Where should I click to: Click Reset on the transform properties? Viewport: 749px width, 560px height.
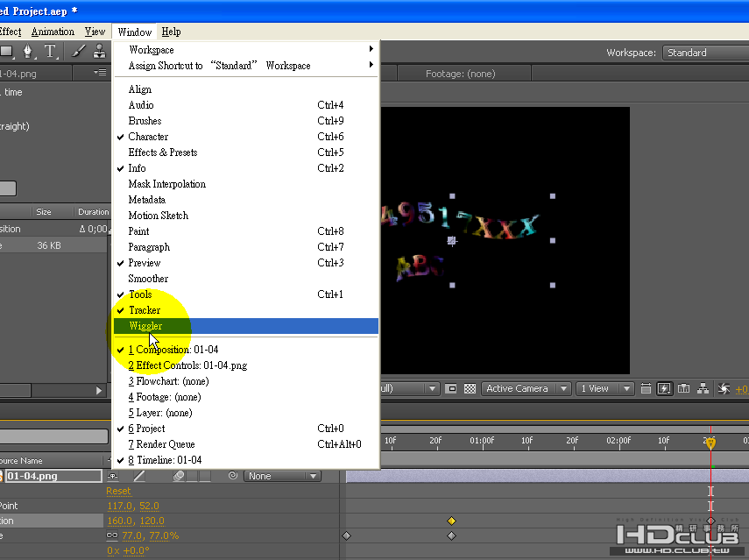tap(118, 491)
